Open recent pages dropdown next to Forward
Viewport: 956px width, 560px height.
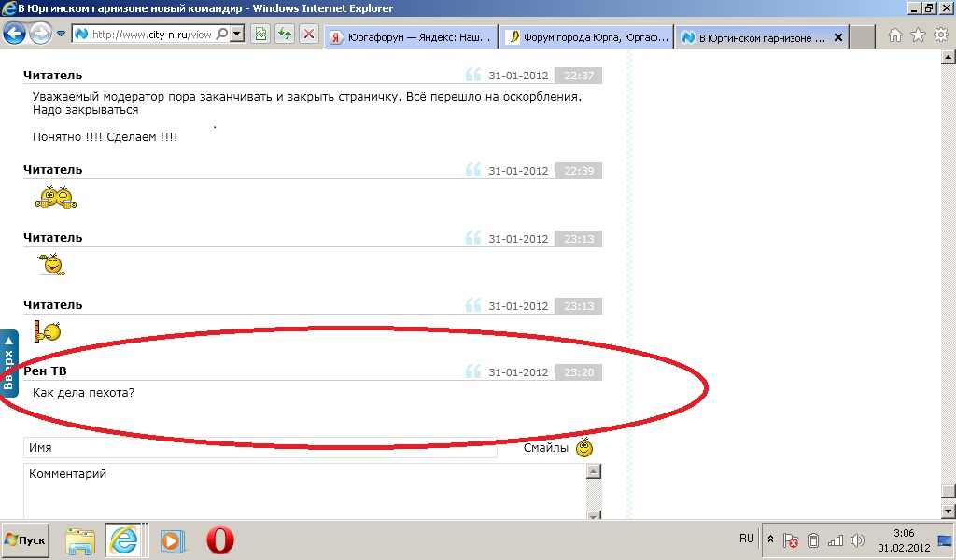coord(62,35)
